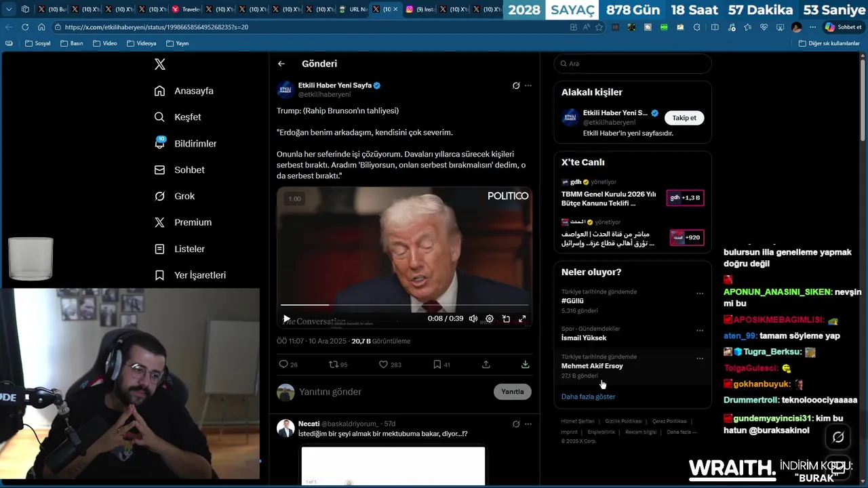Open Gizlilik Politikası footer link
This screenshot has width=868, height=488.
tap(623, 422)
